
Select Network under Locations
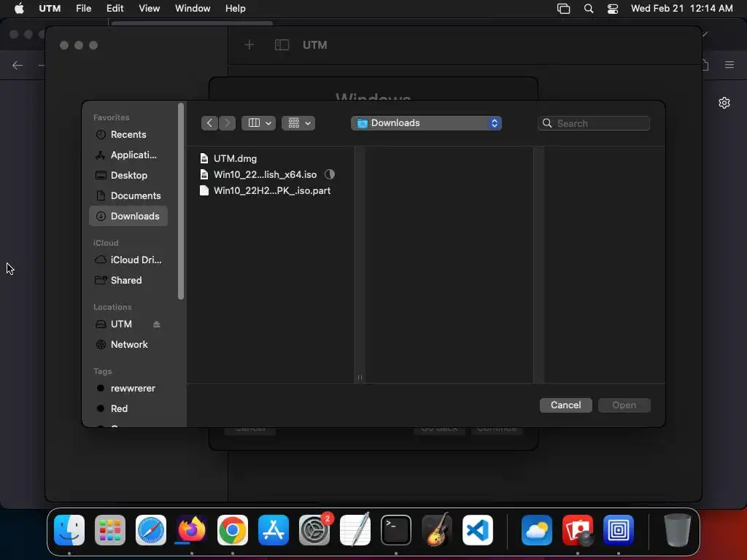(x=128, y=345)
